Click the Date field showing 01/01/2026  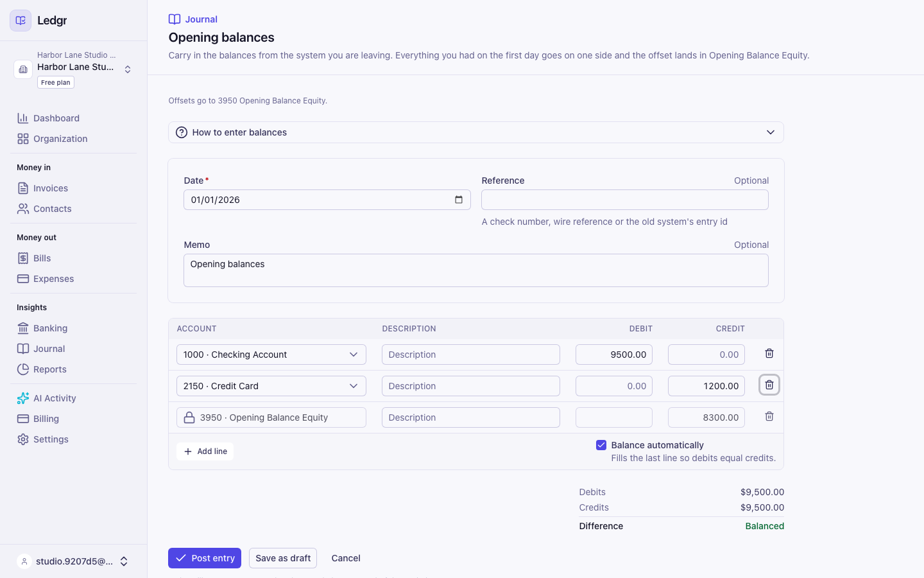(x=327, y=200)
